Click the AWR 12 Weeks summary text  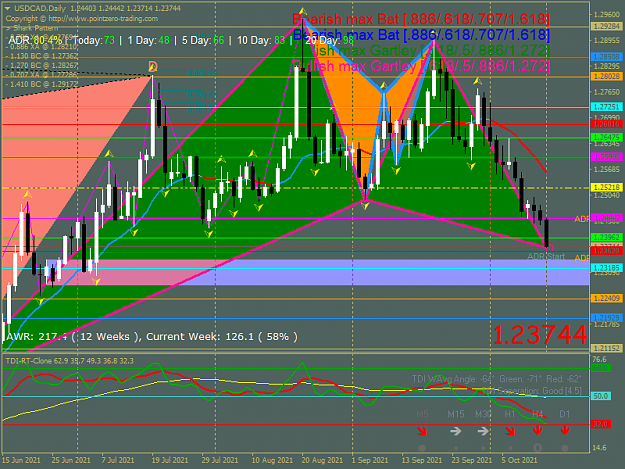point(152,337)
